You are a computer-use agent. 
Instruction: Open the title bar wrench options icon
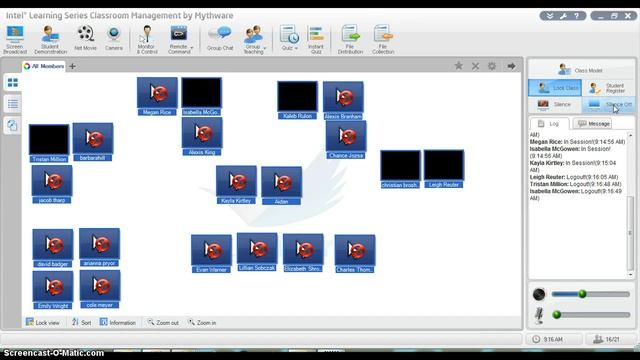tap(563, 16)
